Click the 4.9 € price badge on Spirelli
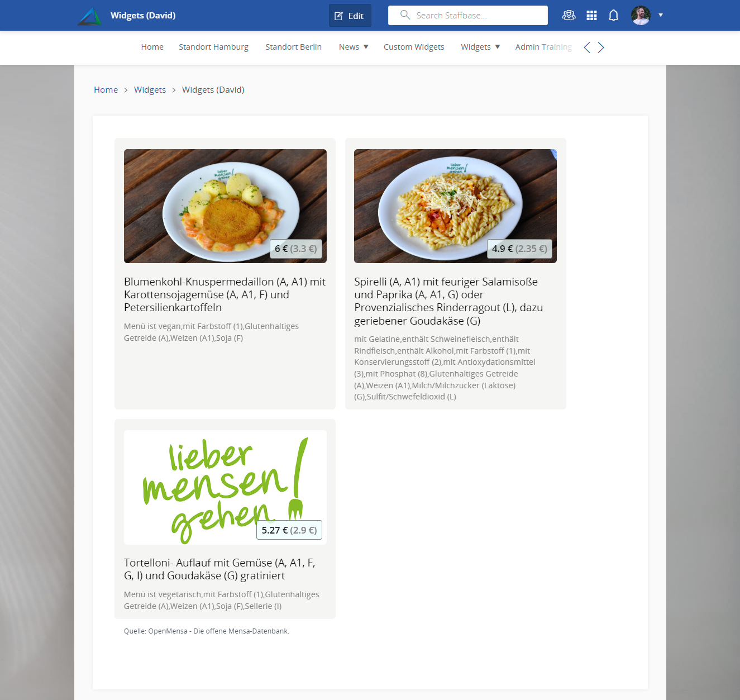 [x=520, y=249]
